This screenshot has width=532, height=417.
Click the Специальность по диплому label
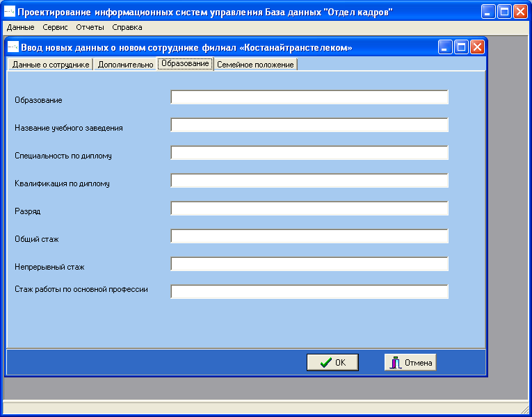pyautogui.click(x=63, y=156)
